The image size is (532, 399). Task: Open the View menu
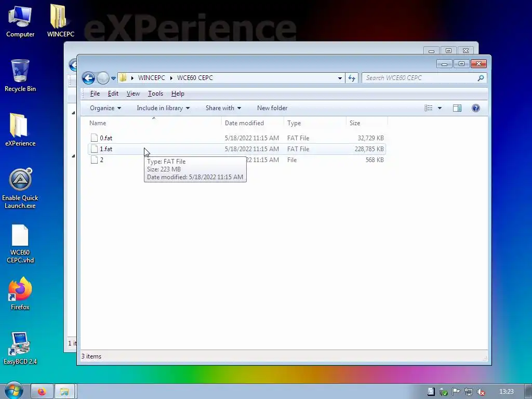click(x=133, y=94)
